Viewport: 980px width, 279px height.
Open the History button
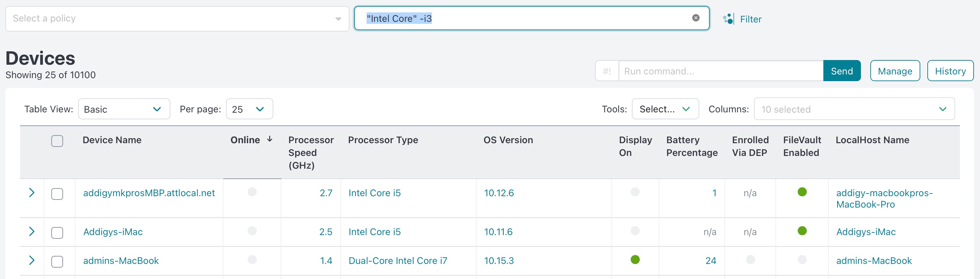pos(950,71)
